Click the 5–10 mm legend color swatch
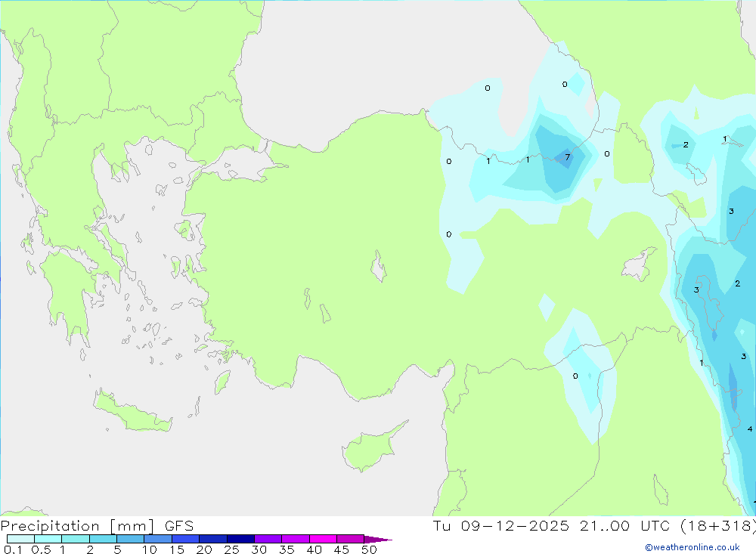The image size is (756, 554). [x=130, y=539]
